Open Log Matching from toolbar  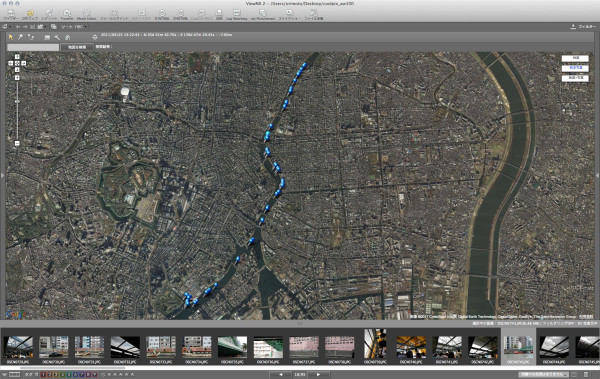click(236, 15)
